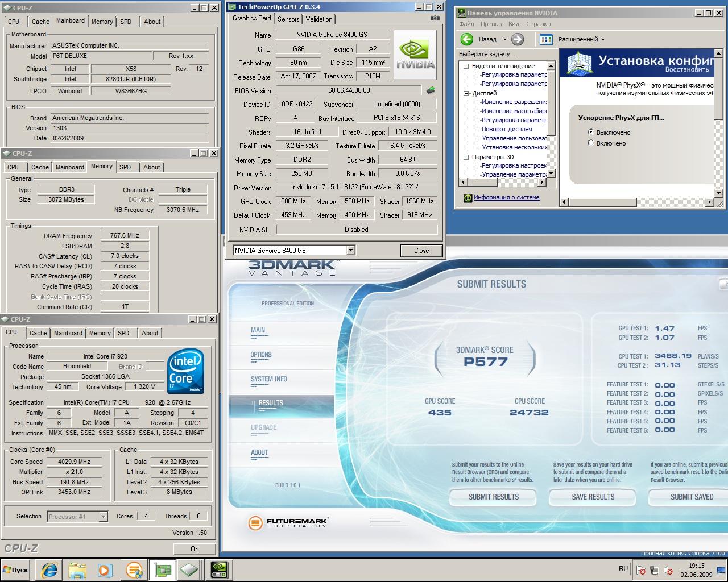Open Internet Explorer from the taskbar
Viewport: 728px width, 582px height.
pos(49,570)
